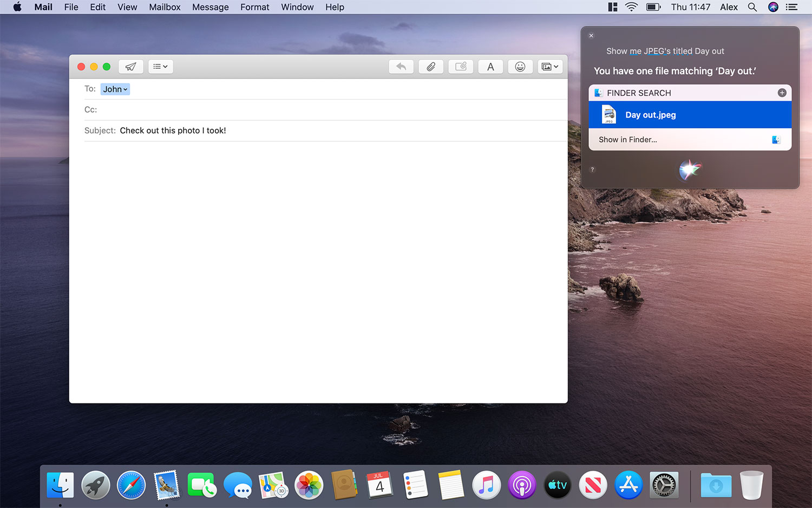
Task: Click the help question mark in Siri window
Action: point(592,170)
